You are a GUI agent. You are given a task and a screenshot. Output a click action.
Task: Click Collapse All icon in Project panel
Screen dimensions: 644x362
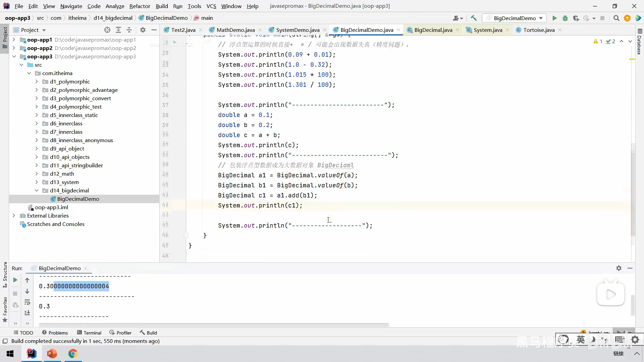pyautogui.click(x=129, y=30)
